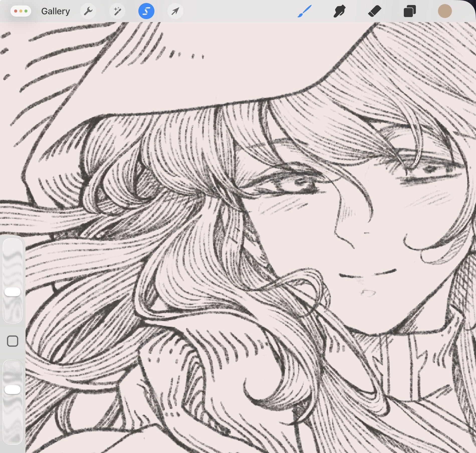The image size is (476, 453).
Task: Select the Smudge tool
Action: (x=339, y=11)
